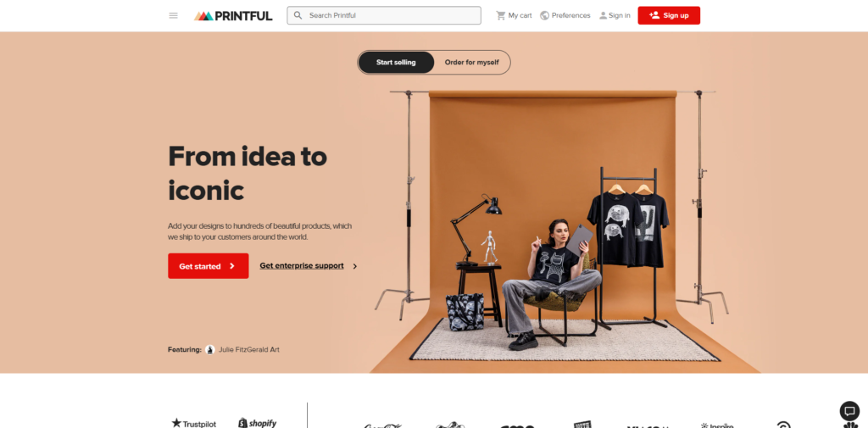Open the shopping cart icon
868x428 pixels.
(x=500, y=15)
